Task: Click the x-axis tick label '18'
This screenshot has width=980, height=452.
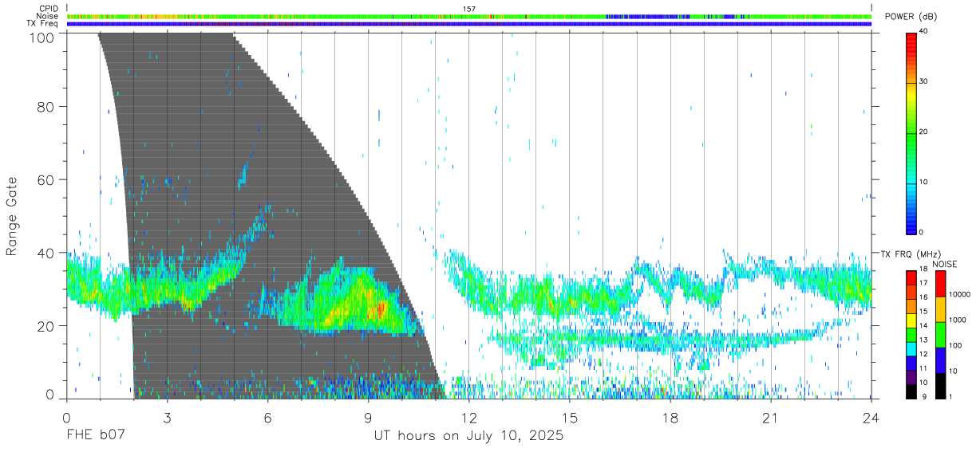Action: coord(670,418)
